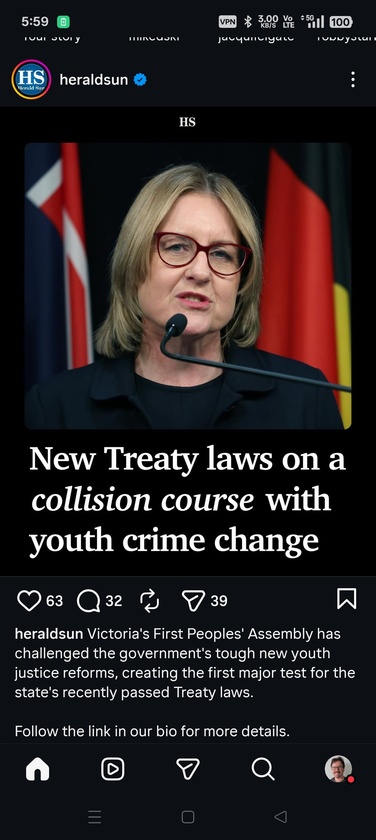Open Reels tab in bottom navigation
This screenshot has height=840, width=376.
(x=112, y=769)
